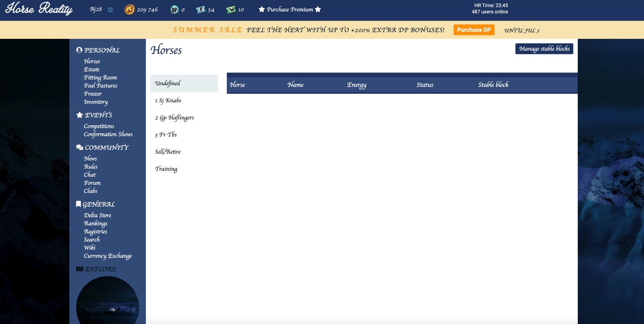
Task: Open Rankings
Action: click(x=95, y=224)
